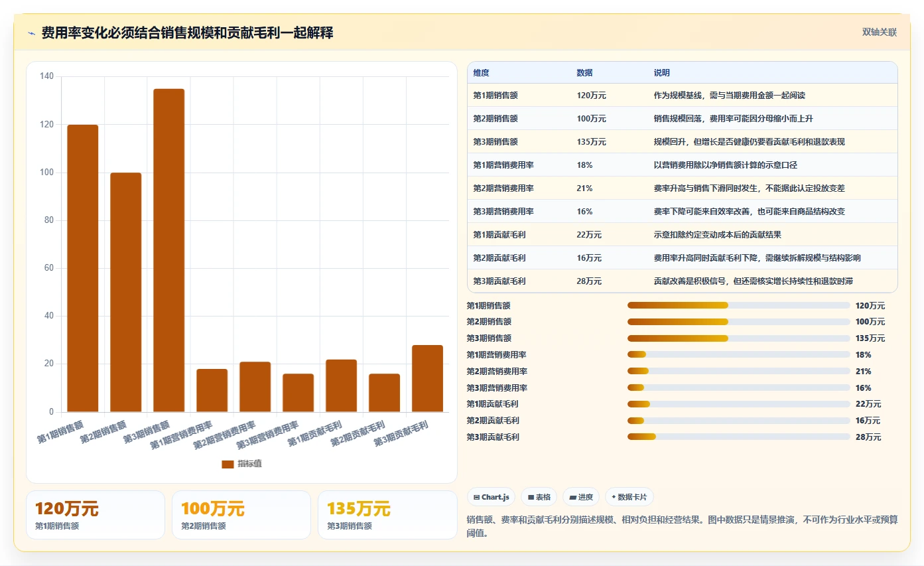924x566 pixels.
Task: Click the progress bar for 第1期销售额
Action: tap(739, 305)
